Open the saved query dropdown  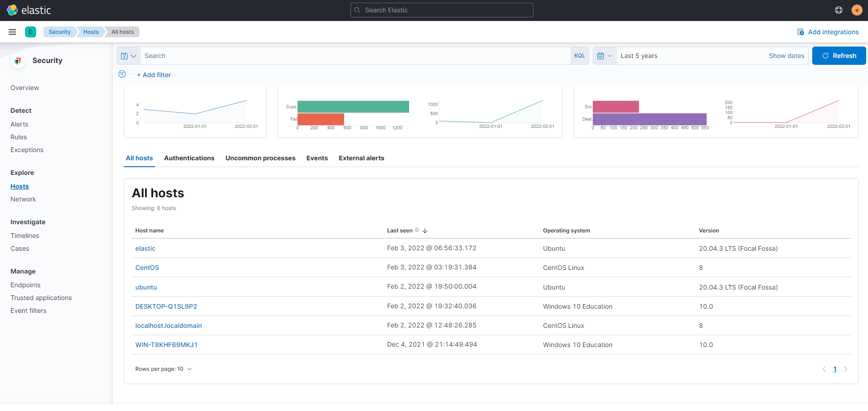tap(128, 56)
